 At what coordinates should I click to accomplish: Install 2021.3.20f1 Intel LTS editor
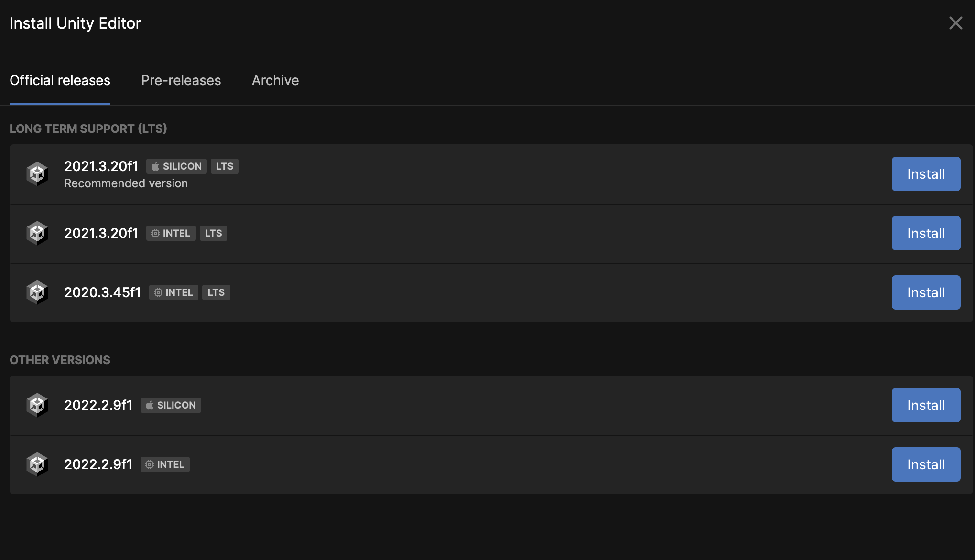pos(926,233)
